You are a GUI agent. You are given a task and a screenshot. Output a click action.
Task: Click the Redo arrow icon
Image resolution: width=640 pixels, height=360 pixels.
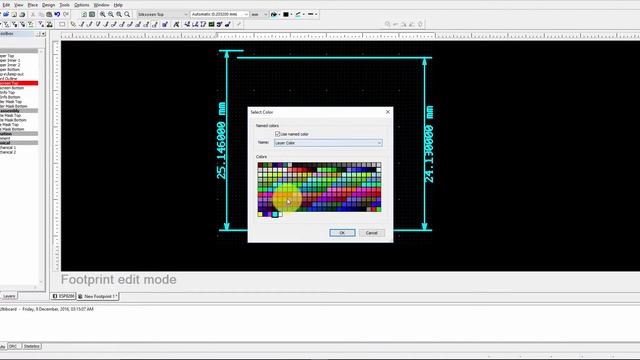tap(65, 14)
